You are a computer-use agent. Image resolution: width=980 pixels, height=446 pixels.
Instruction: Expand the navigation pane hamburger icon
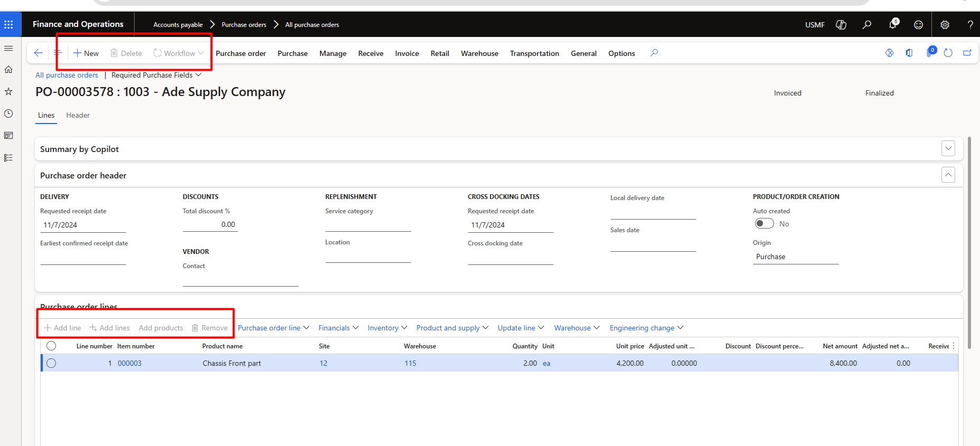coord(8,48)
